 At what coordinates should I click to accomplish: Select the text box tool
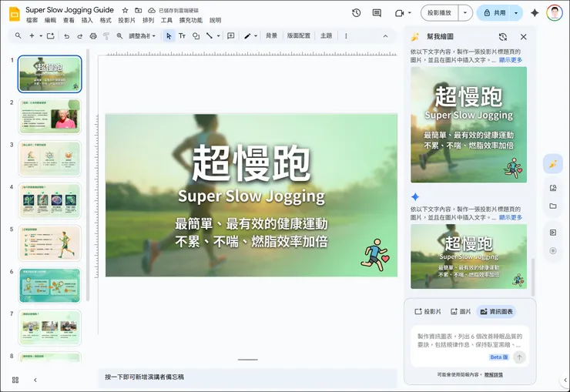pos(182,36)
